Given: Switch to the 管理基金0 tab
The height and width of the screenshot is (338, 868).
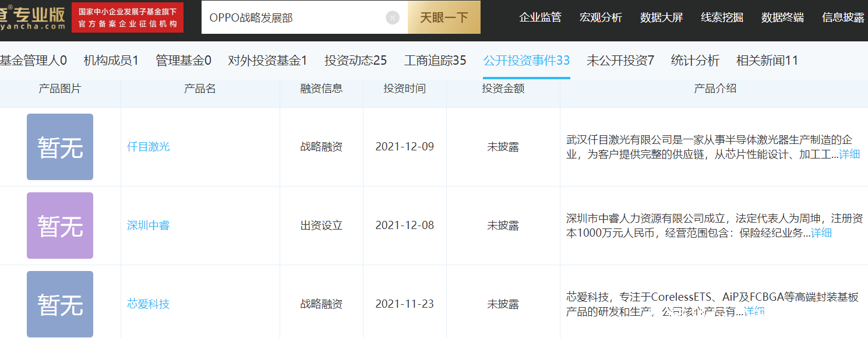Looking at the screenshot, I should 183,60.
